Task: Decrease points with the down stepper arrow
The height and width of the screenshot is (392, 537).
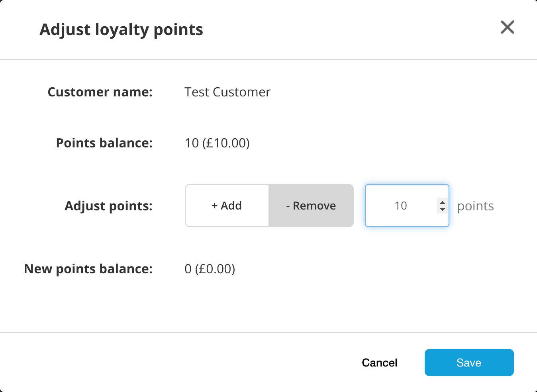Action: pos(442,209)
